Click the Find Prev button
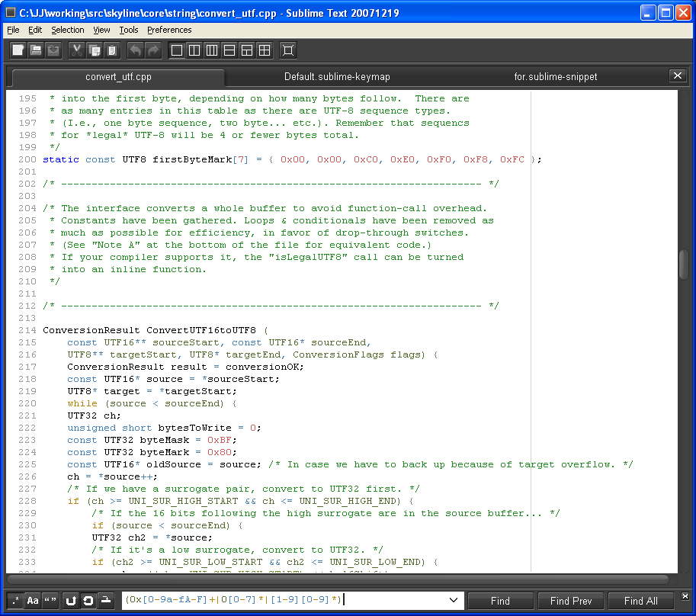Viewport: 696px width, 616px height. coord(570,601)
